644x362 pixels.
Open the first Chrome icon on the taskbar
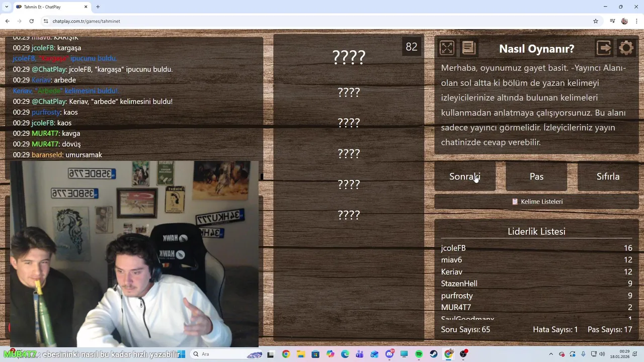tap(286, 354)
